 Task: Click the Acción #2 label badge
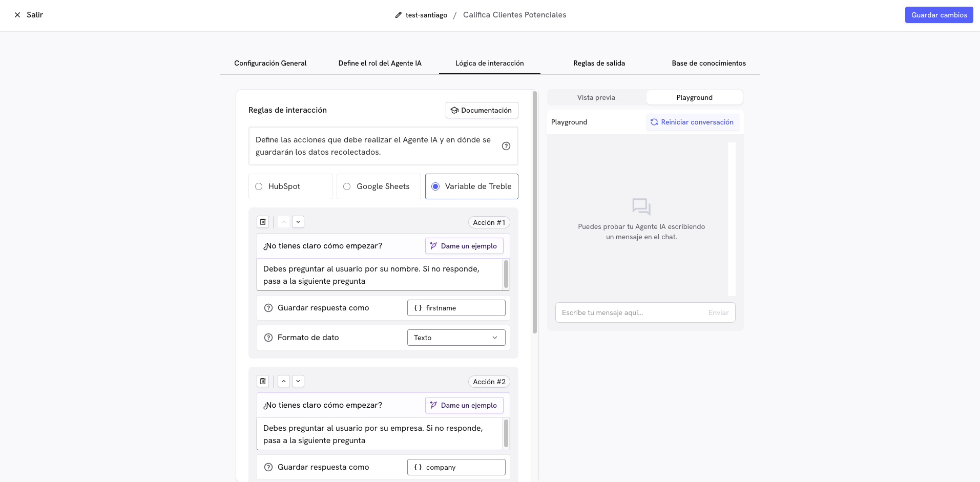(489, 382)
